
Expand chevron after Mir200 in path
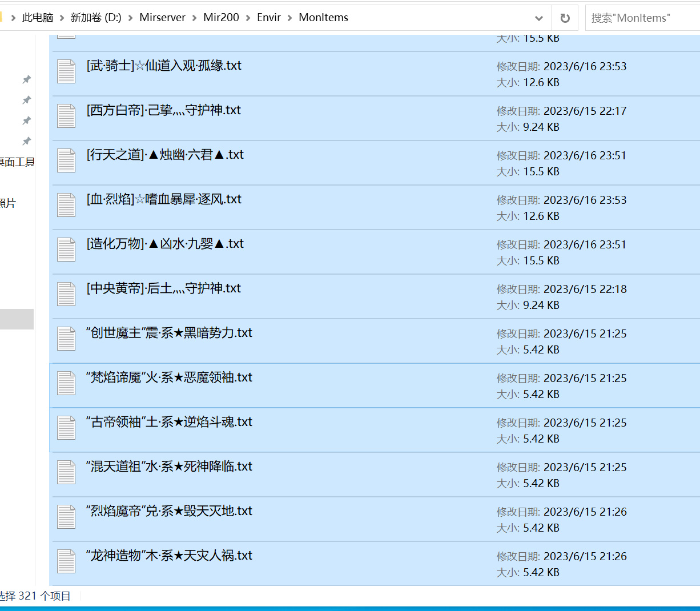[248, 18]
